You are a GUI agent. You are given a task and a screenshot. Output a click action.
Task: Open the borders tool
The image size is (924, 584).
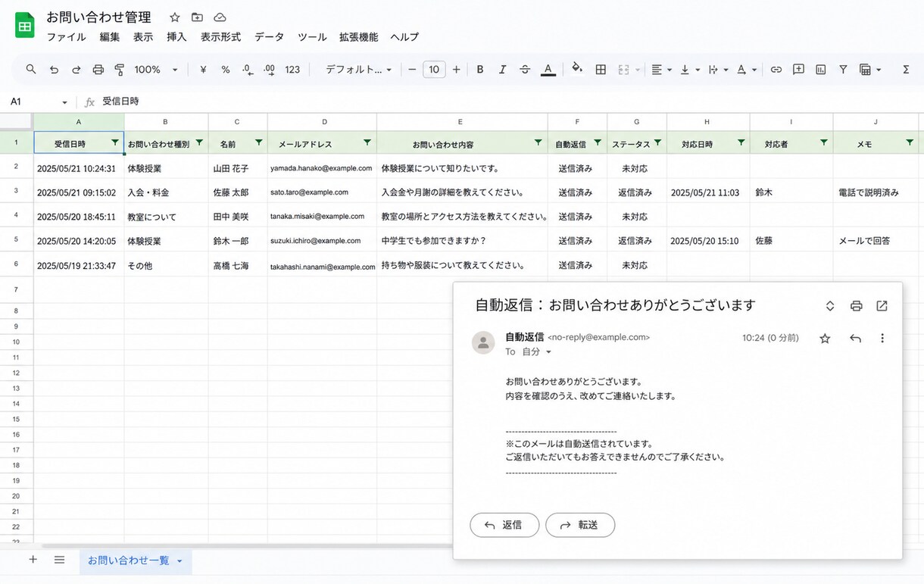(601, 69)
